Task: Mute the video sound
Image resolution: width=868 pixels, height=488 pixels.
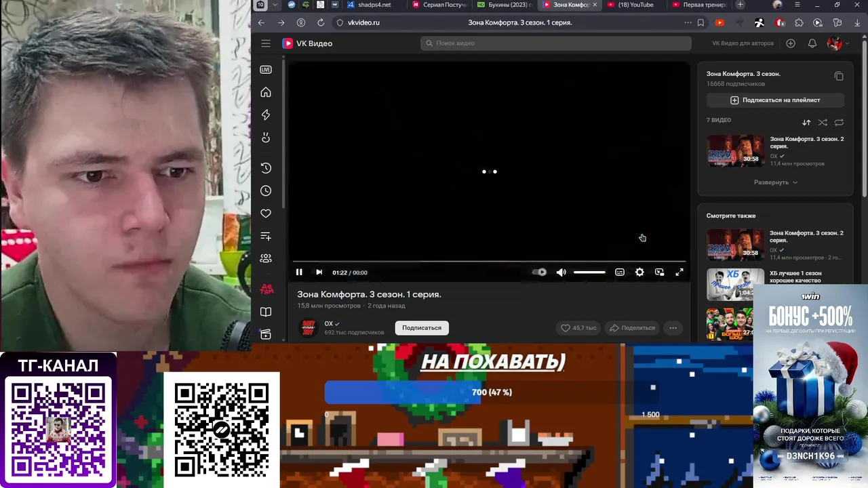Action: [561, 272]
